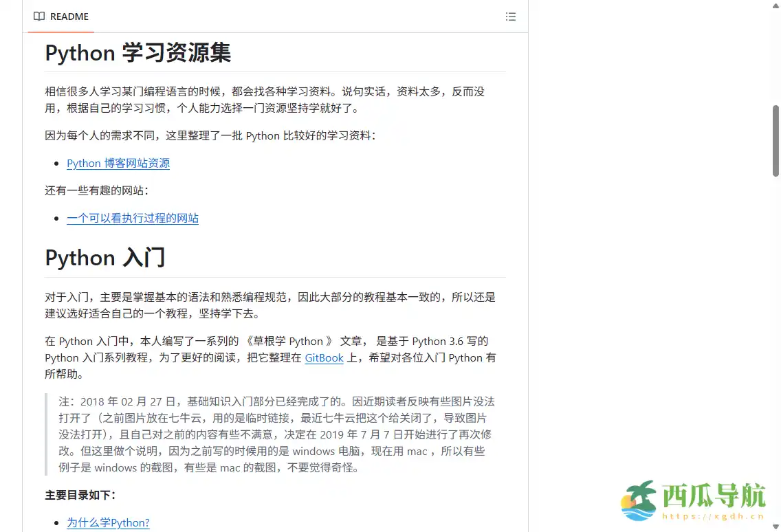Screen dimensions: 781x532
Task: Click the scrollbar up arrow
Action: click(x=776, y=5)
